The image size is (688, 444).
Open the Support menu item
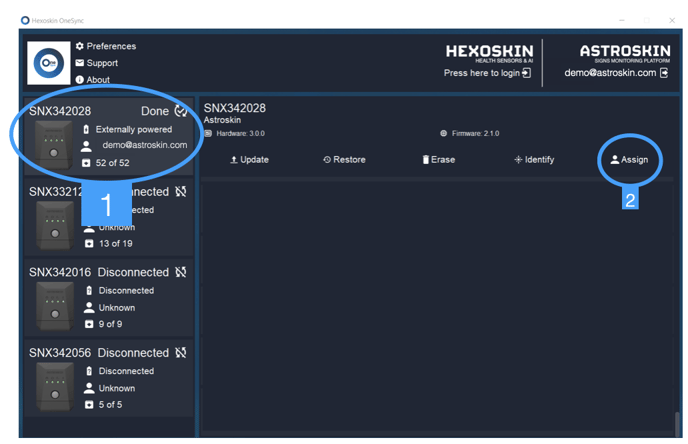[x=102, y=63]
